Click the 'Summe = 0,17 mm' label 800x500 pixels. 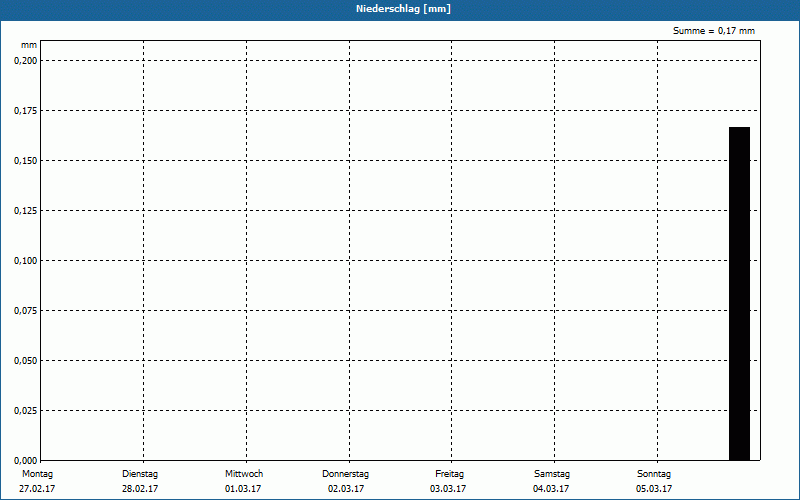tap(714, 31)
